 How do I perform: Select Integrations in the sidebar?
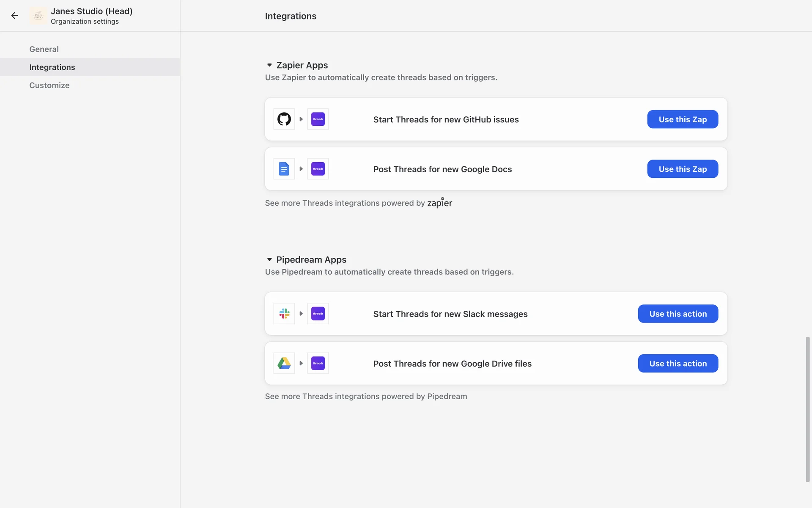tap(52, 67)
